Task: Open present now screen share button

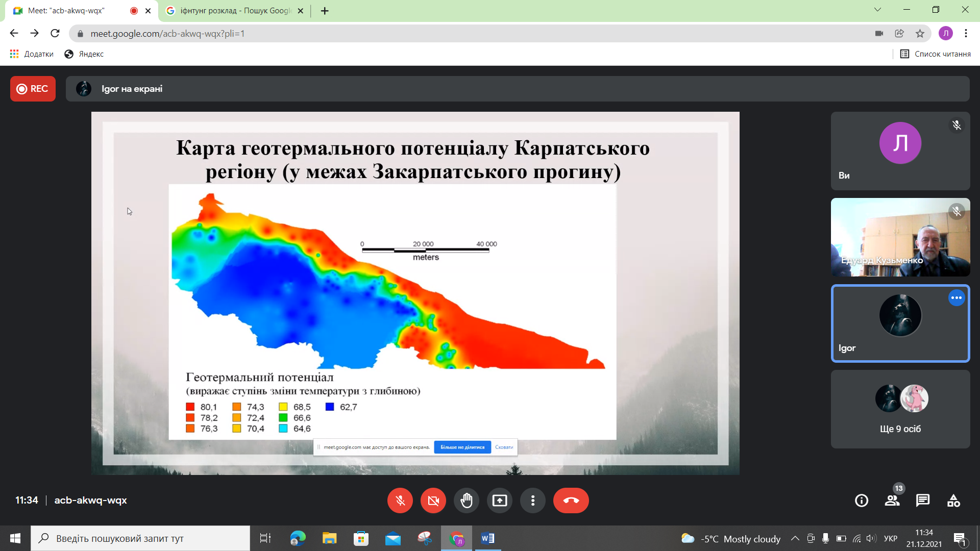Action: [x=499, y=500]
